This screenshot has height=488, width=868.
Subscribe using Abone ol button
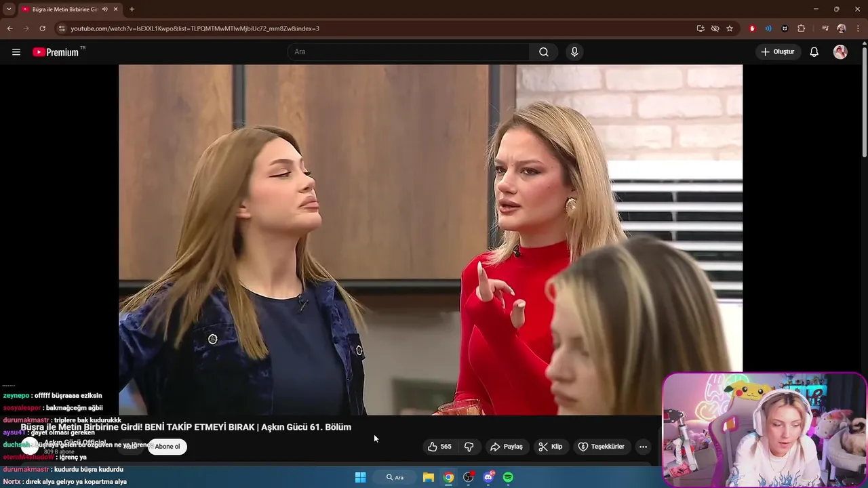[x=167, y=447]
